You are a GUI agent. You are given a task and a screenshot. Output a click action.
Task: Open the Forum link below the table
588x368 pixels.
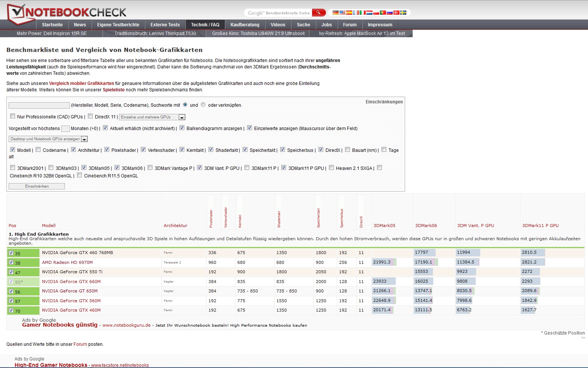[x=80, y=344]
